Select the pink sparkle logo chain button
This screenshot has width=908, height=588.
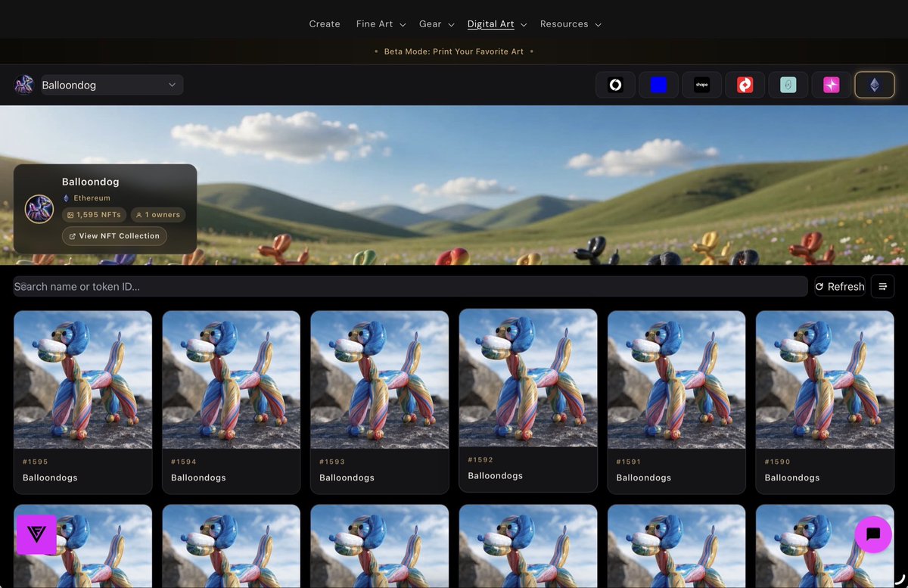832,85
